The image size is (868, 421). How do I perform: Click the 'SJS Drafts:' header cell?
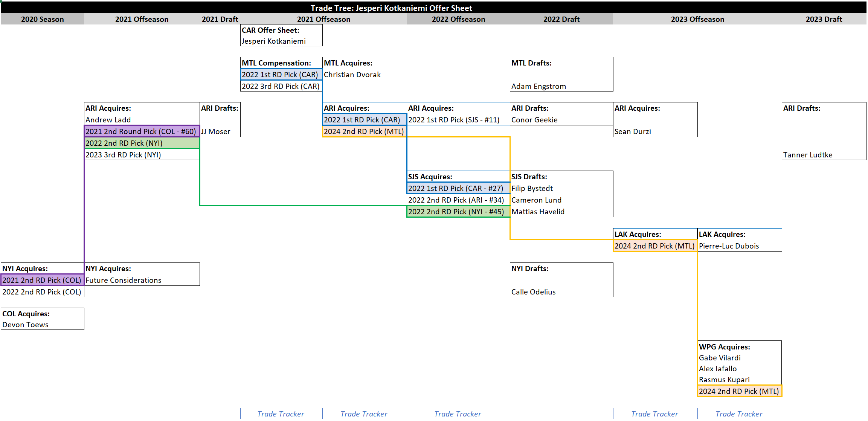(561, 177)
